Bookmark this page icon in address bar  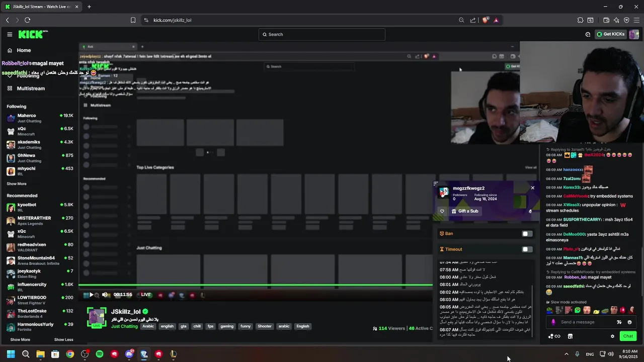[133, 20]
